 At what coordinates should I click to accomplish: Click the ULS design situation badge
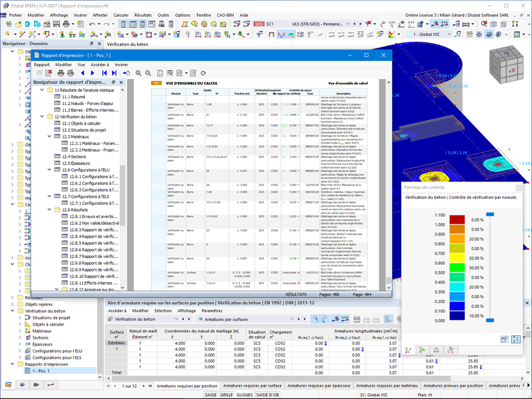[259, 24]
